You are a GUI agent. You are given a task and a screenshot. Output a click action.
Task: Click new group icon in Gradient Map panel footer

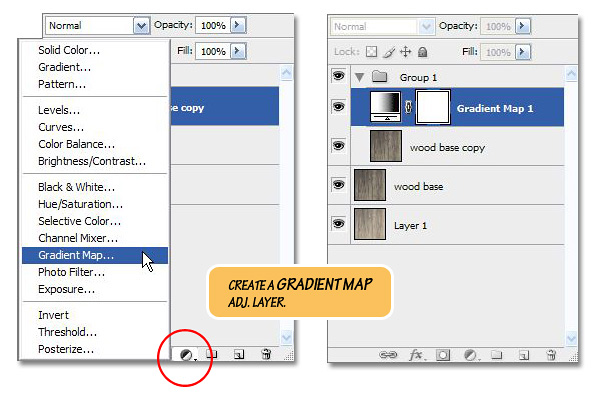tap(497, 355)
